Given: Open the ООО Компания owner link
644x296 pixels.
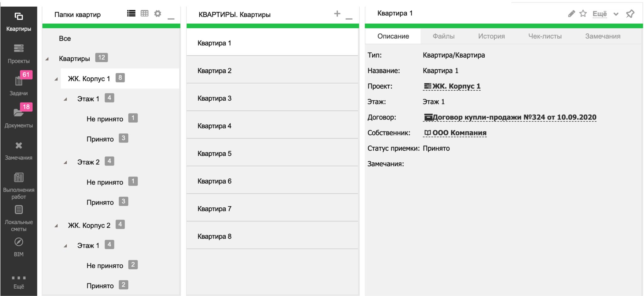Looking at the screenshot, I should click(x=455, y=133).
